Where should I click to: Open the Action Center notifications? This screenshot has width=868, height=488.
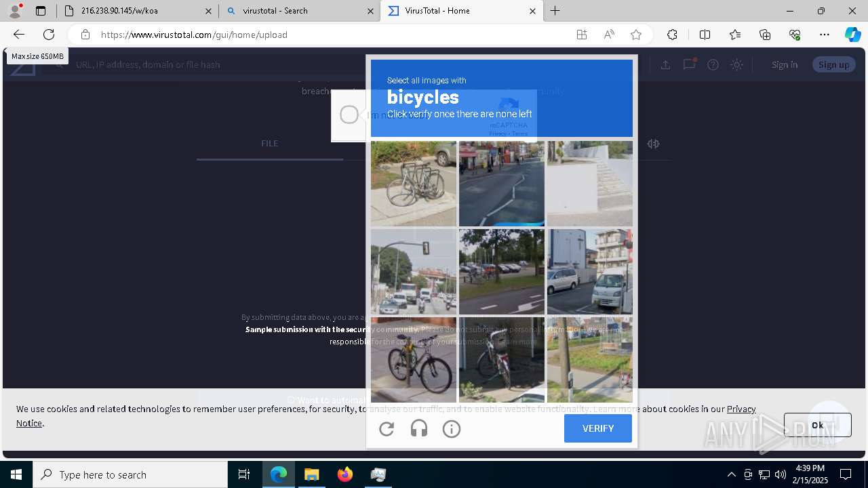846,474
